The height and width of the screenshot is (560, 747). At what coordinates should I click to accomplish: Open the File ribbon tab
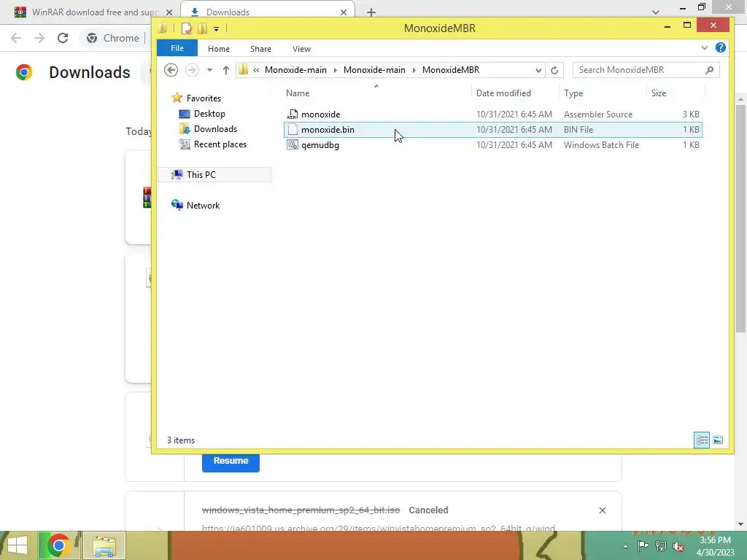[177, 49]
